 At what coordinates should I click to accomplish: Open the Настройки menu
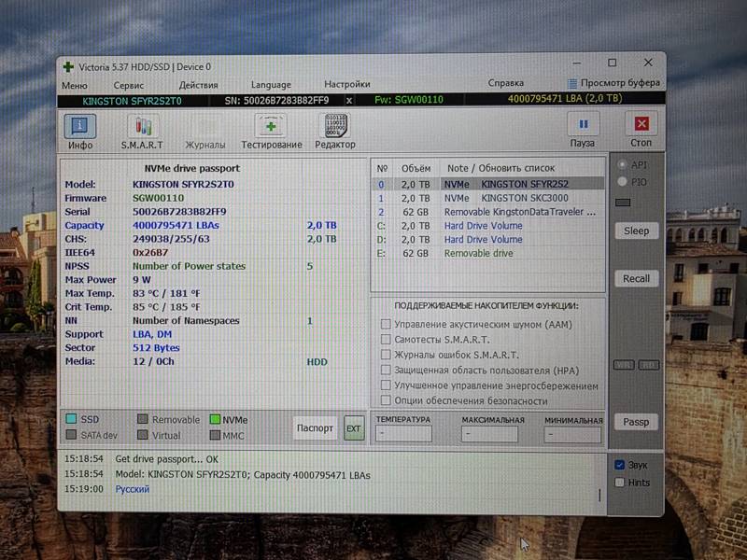point(346,84)
